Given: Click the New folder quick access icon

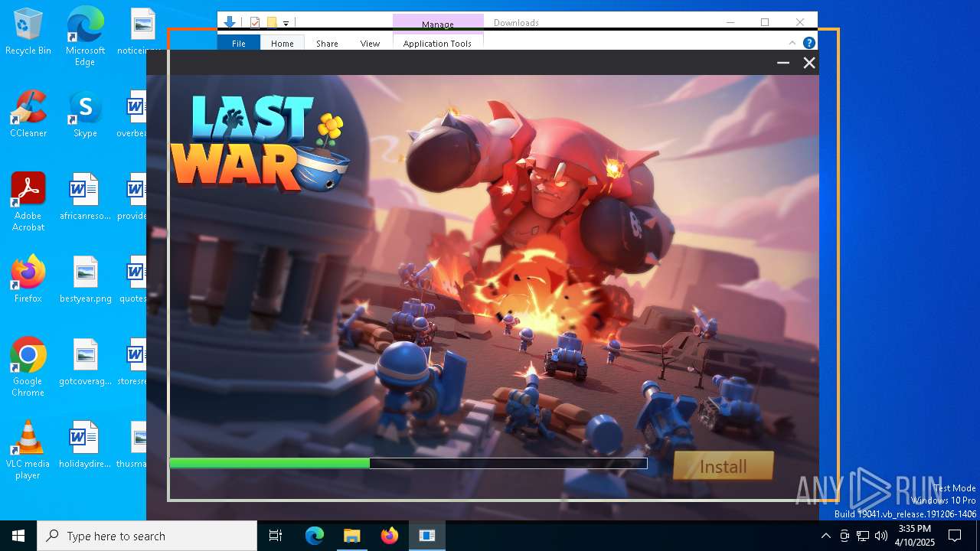Looking at the screenshot, I should (272, 23).
